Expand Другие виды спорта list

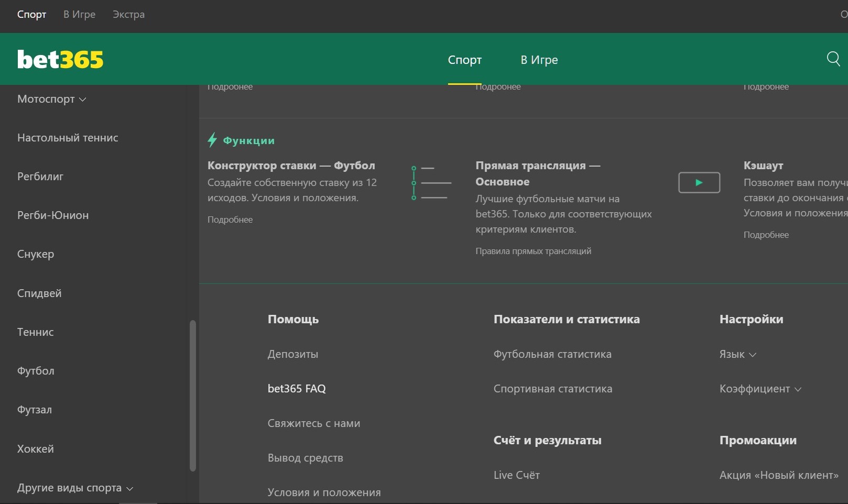pos(75,488)
